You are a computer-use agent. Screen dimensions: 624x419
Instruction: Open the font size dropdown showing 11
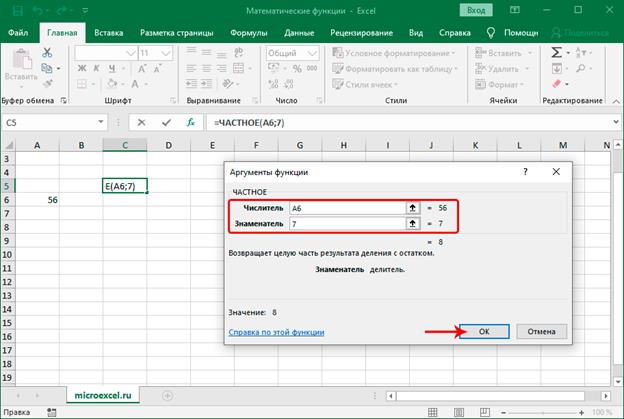(x=166, y=53)
